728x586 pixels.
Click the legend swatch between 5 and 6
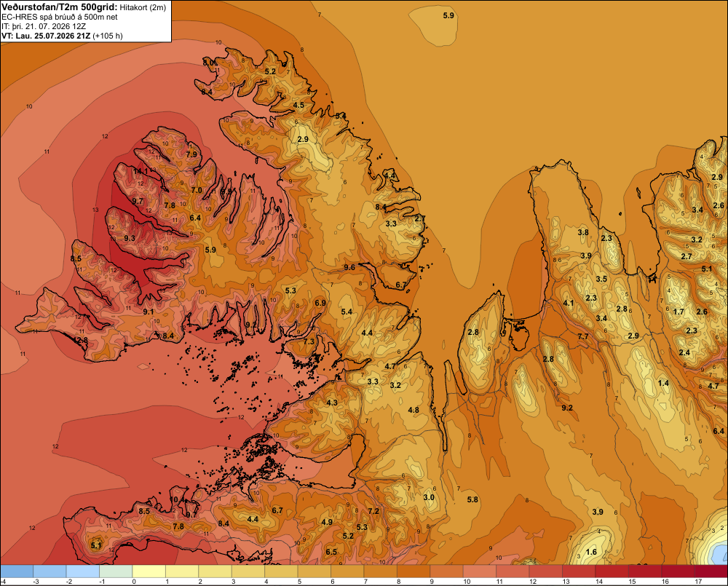(x=314, y=571)
